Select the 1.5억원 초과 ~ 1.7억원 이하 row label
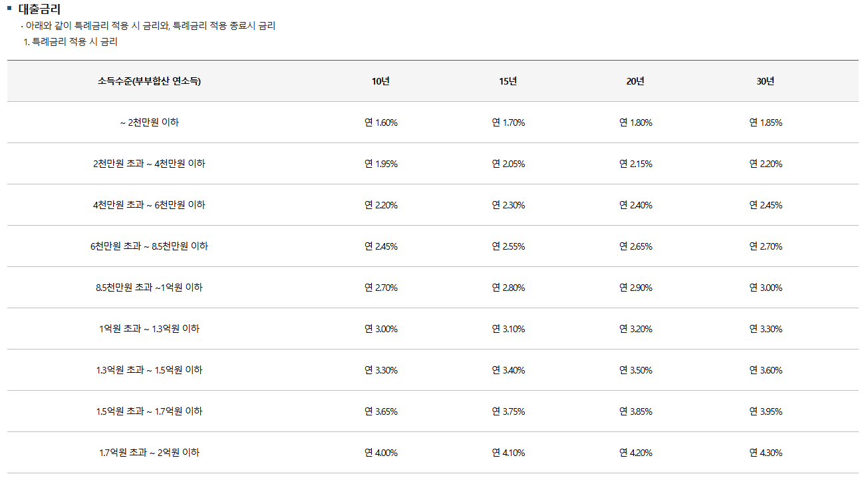This screenshot has width=868, height=482. (149, 411)
